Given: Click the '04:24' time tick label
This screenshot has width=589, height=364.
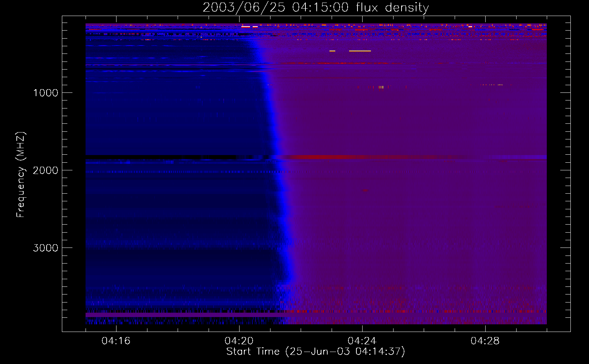Looking at the screenshot, I should [x=362, y=341].
